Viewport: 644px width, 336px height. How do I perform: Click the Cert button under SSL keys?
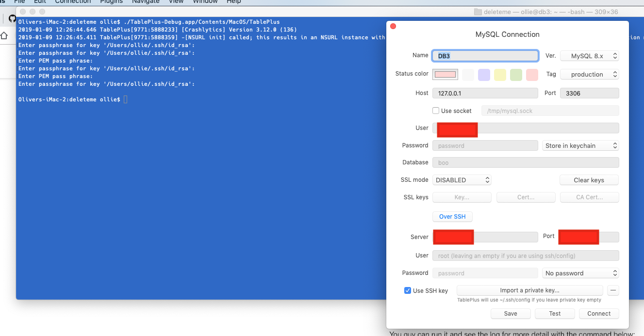[526, 197]
